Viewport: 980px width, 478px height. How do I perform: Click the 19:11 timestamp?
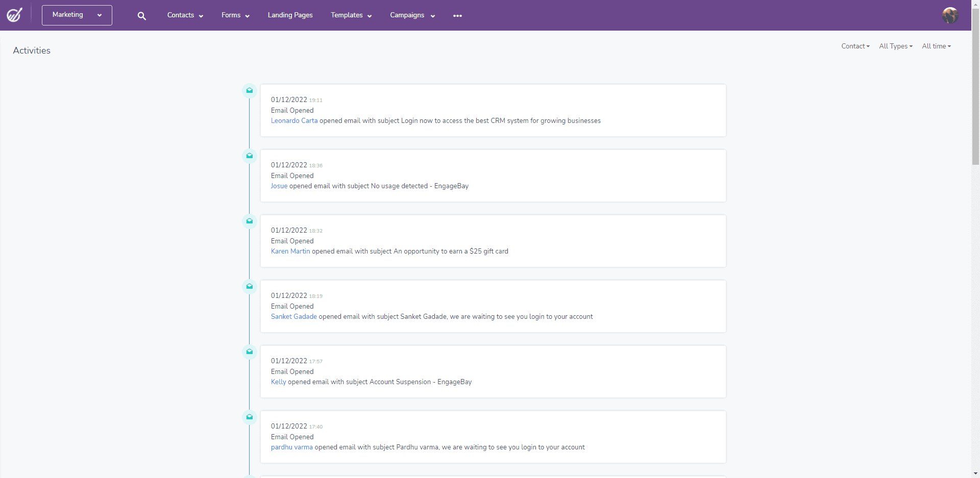coord(315,100)
